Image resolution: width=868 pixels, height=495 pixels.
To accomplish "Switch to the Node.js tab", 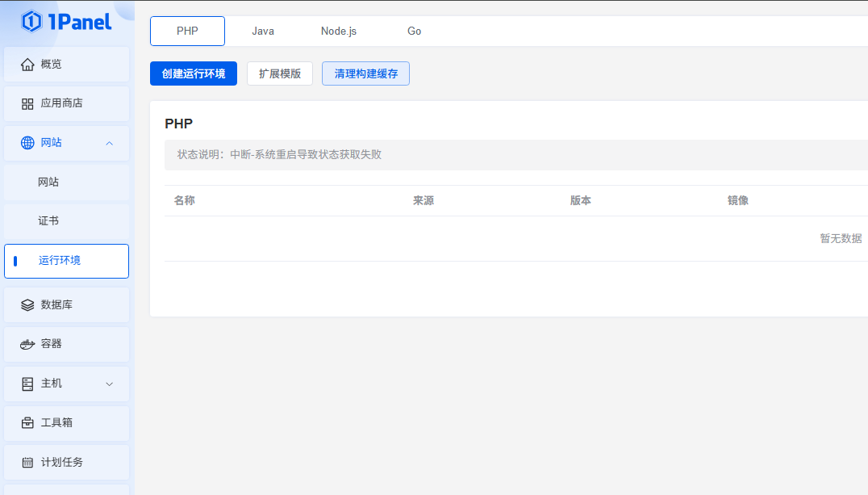I will pos(339,31).
